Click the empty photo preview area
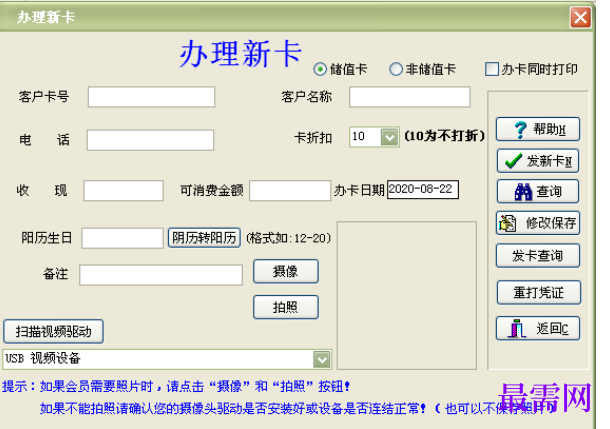Screen dimensions: 610x429 pos(407,295)
